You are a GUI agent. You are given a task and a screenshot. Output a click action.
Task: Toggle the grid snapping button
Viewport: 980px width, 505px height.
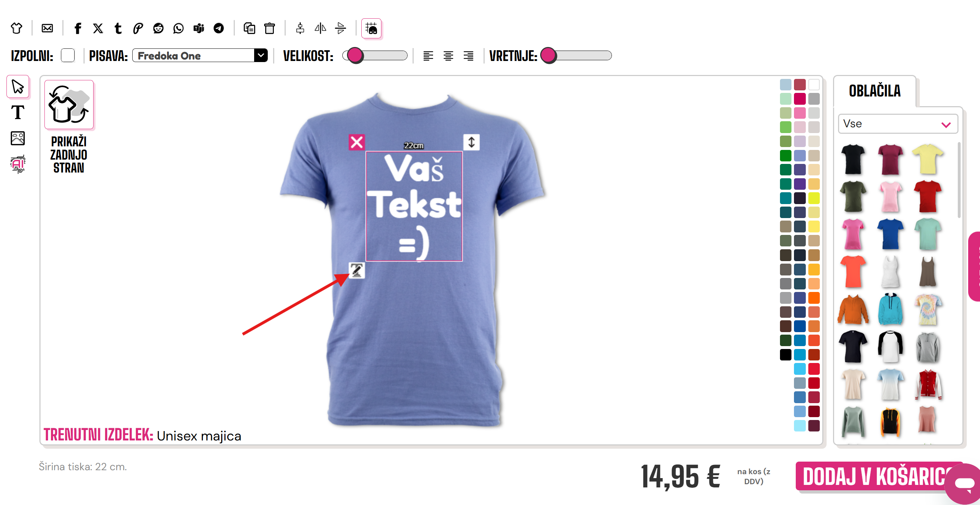371,29
